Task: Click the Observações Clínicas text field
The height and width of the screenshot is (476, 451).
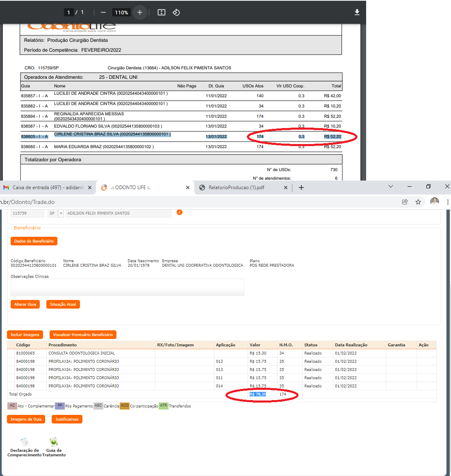Action: point(127,287)
